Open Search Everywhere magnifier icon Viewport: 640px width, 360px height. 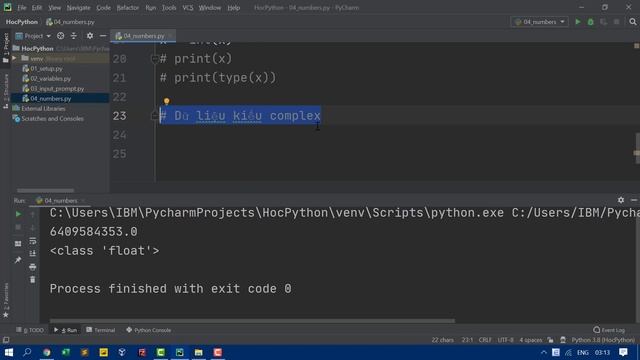[x=633, y=22]
